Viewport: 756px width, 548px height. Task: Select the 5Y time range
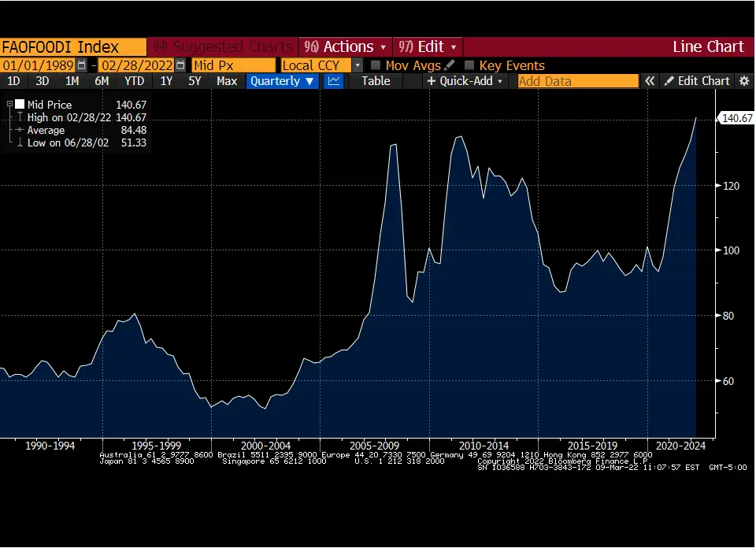pyautogui.click(x=195, y=81)
